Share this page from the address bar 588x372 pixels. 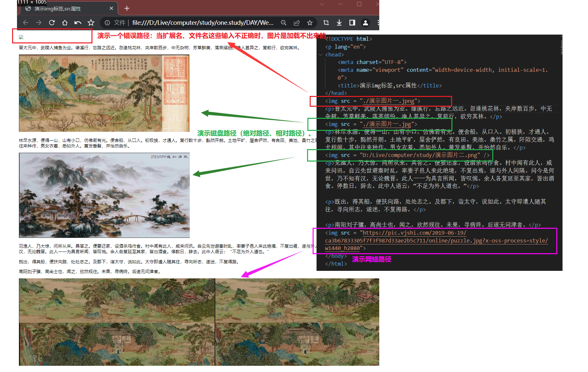click(297, 23)
